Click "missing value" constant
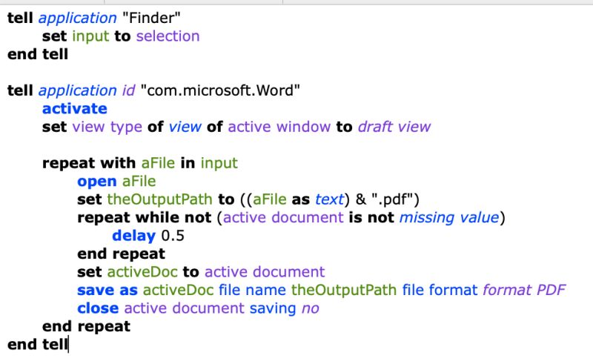 [449, 217]
